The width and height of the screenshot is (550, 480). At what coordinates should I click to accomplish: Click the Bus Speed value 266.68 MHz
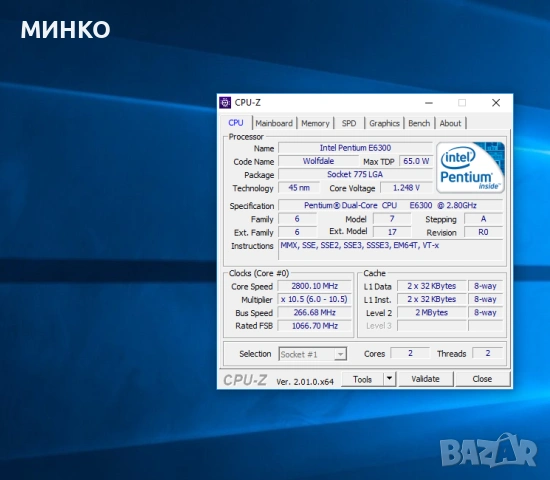(x=315, y=313)
